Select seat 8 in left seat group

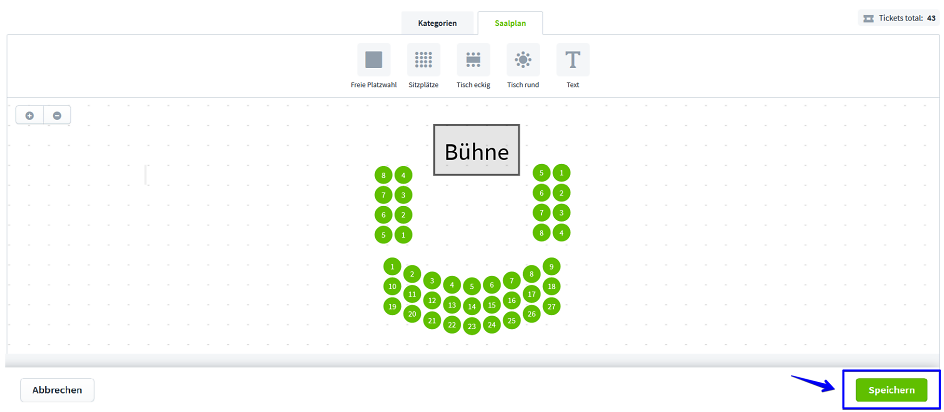tap(383, 175)
